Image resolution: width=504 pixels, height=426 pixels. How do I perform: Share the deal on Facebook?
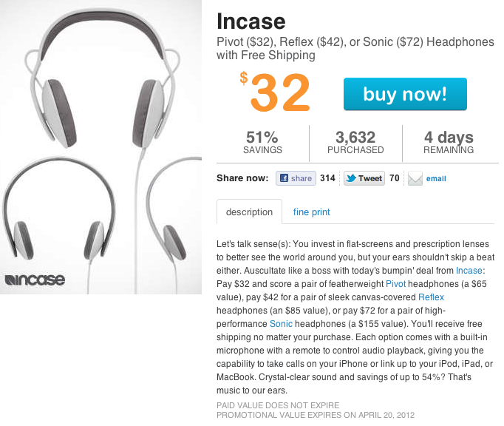(296, 178)
